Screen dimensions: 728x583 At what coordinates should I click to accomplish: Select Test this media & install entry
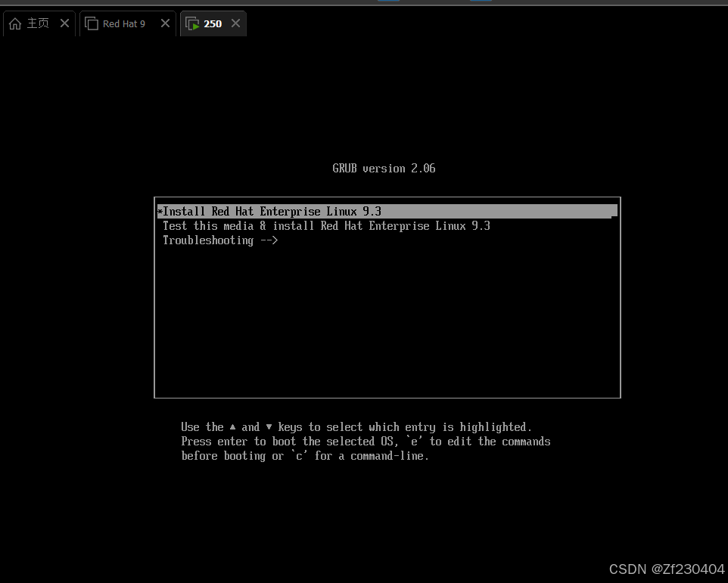(x=326, y=226)
